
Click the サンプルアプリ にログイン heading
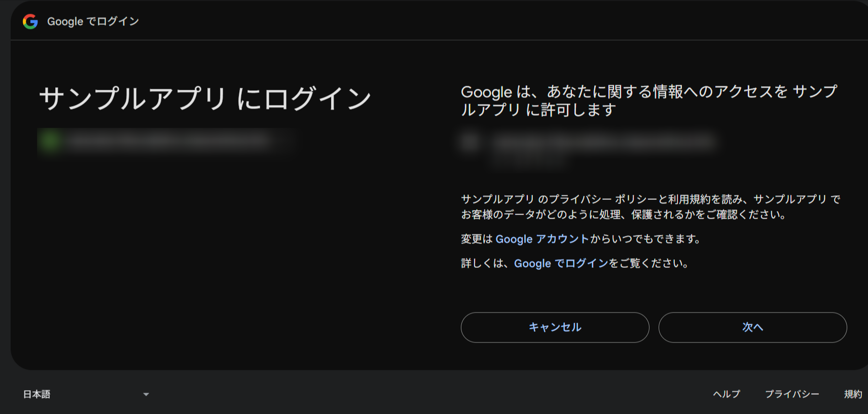tap(205, 98)
